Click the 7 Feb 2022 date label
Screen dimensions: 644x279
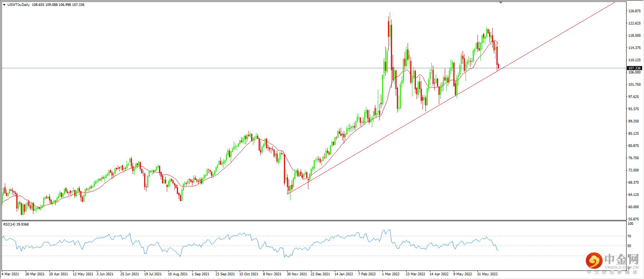point(367,274)
